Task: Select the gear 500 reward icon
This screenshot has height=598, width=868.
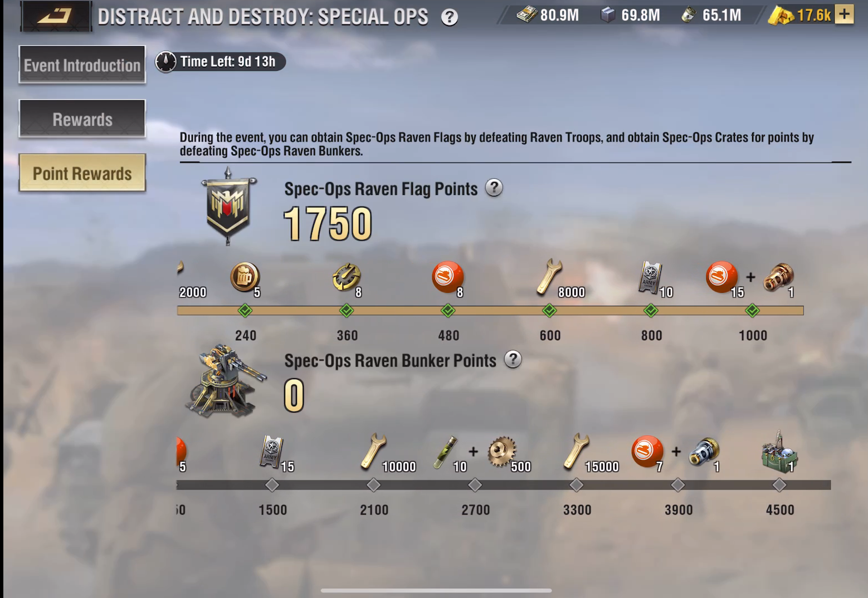Action: point(502,451)
